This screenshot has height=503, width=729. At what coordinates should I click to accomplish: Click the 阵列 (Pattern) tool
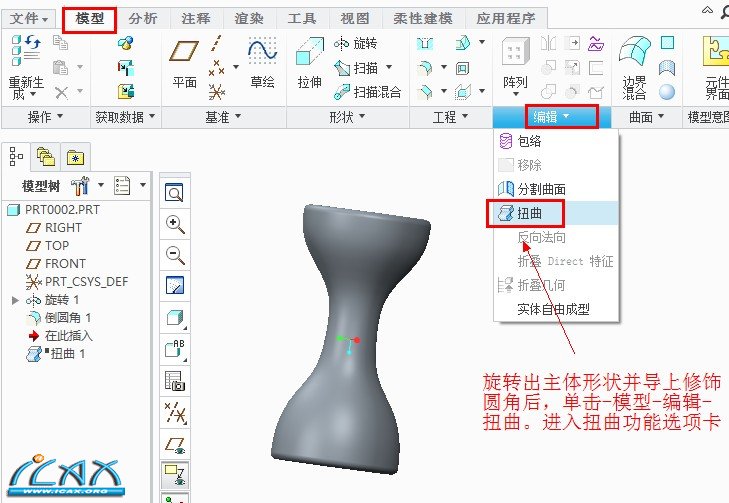pyautogui.click(x=515, y=64)
